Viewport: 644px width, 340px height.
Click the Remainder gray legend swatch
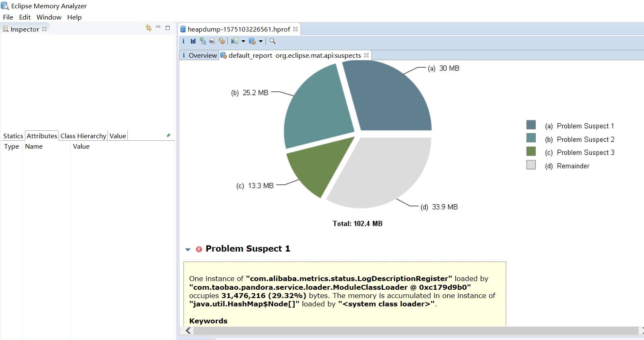[531, 165]
